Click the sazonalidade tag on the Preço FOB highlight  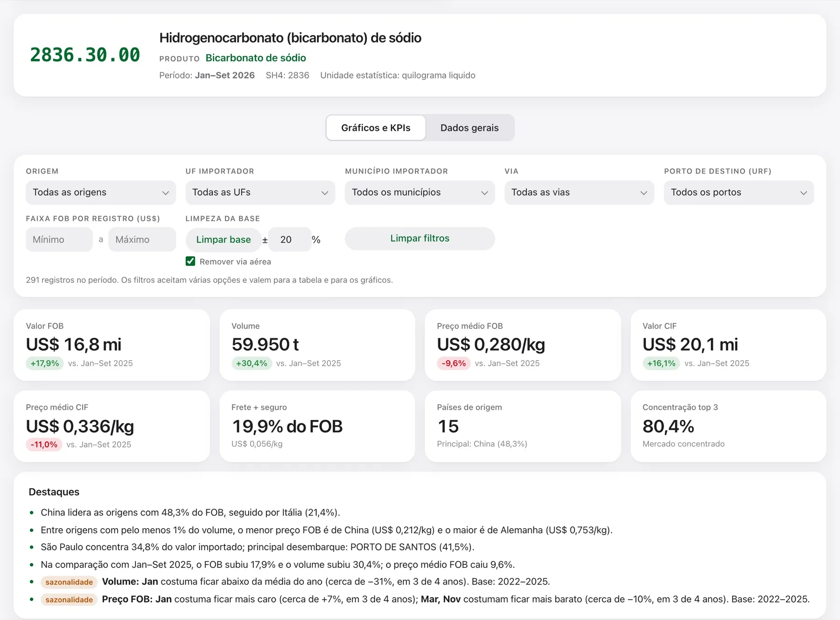click(69, 600)
